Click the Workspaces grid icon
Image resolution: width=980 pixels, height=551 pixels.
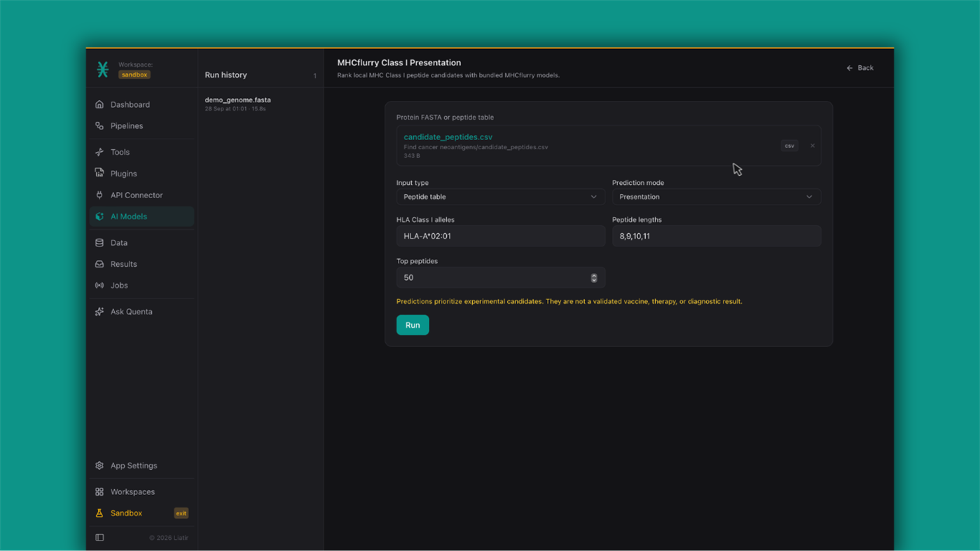pos(99,492)
